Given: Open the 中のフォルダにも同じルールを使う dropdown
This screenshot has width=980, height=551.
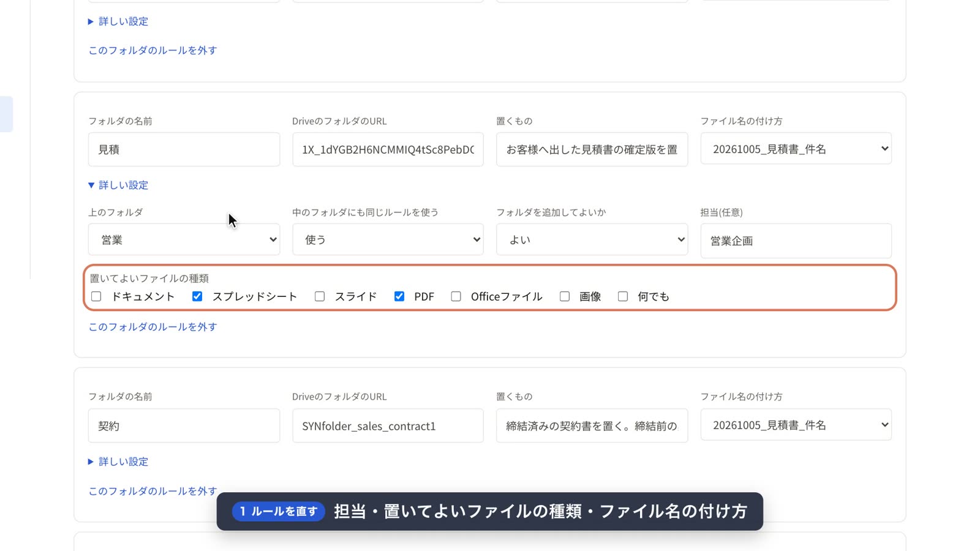Looking at the screenshot, I should tap(388, 239).
